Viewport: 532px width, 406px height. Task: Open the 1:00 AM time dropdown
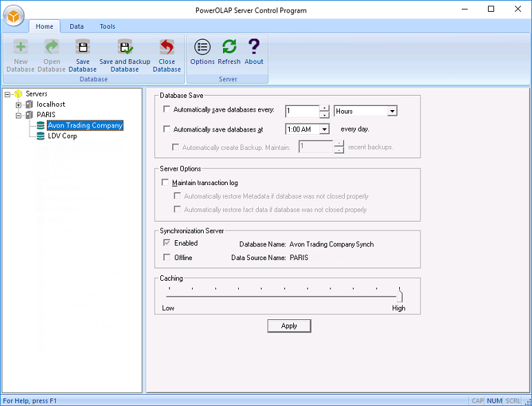coord(324,129)
